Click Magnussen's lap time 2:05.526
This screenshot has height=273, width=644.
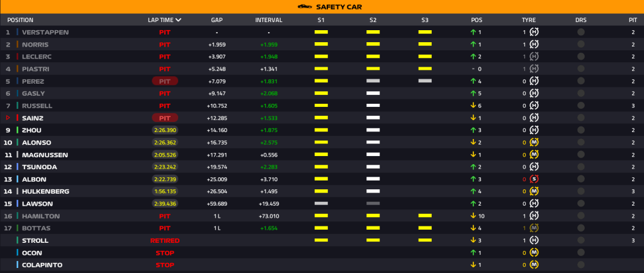165,155
